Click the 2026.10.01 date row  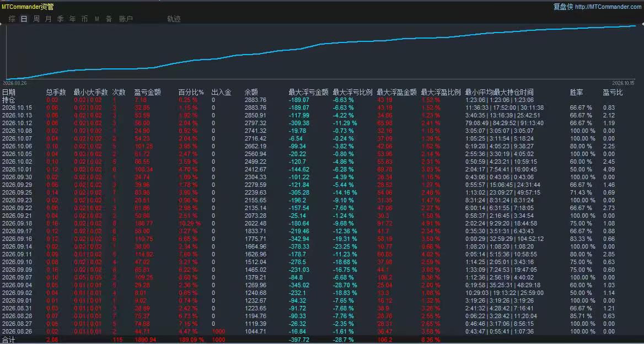[x=17, y=169]
